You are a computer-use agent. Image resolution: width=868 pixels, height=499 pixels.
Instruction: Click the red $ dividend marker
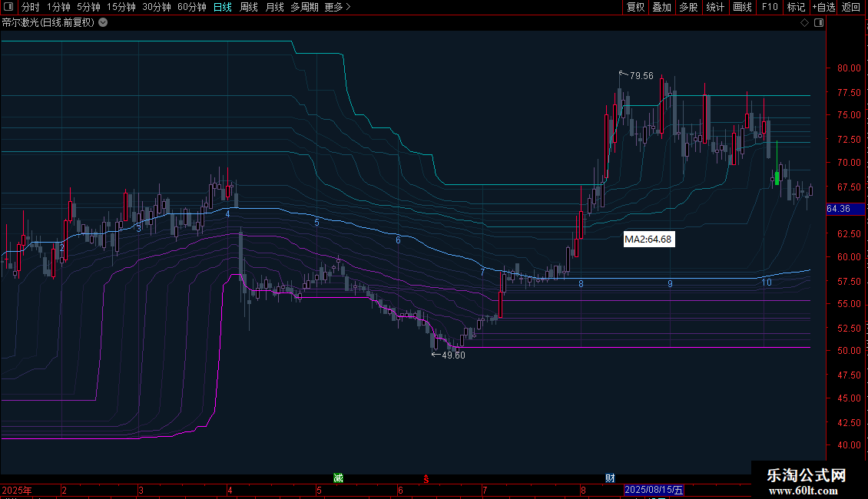[x=426, y=479]
